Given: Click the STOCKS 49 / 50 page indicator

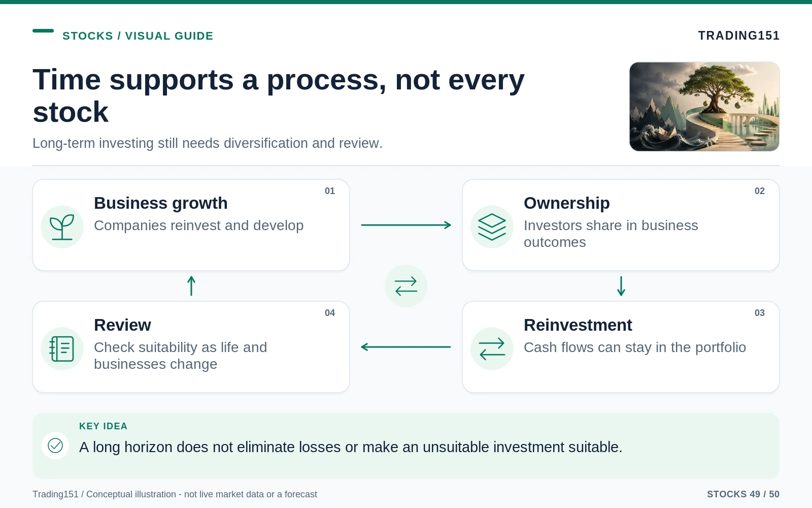Looking at the screenshot, I should (x=743, y=494).
